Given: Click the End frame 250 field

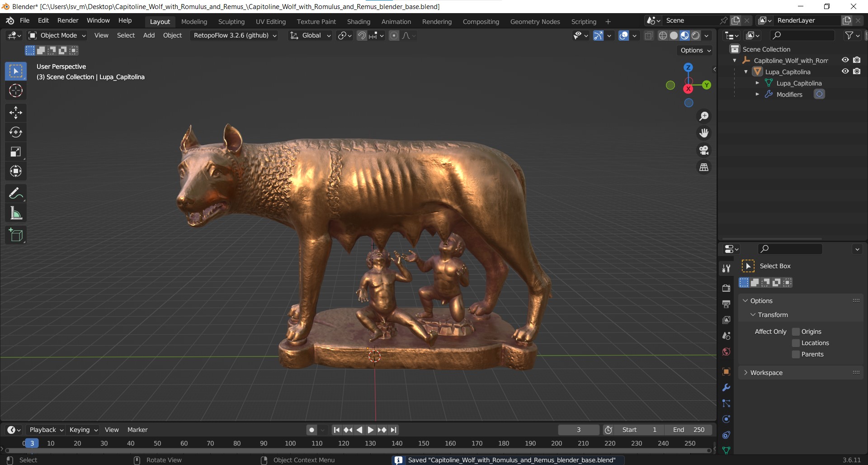Looking at the screenshot, I should coord(688,430).
